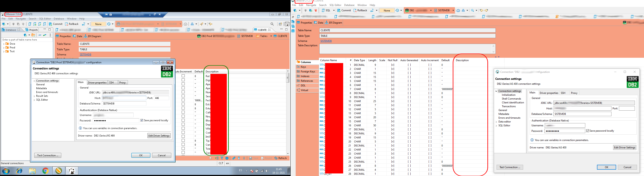Open SQL Editor menu in DBeaver 7.0.4 menu bar

coord(45,19)
